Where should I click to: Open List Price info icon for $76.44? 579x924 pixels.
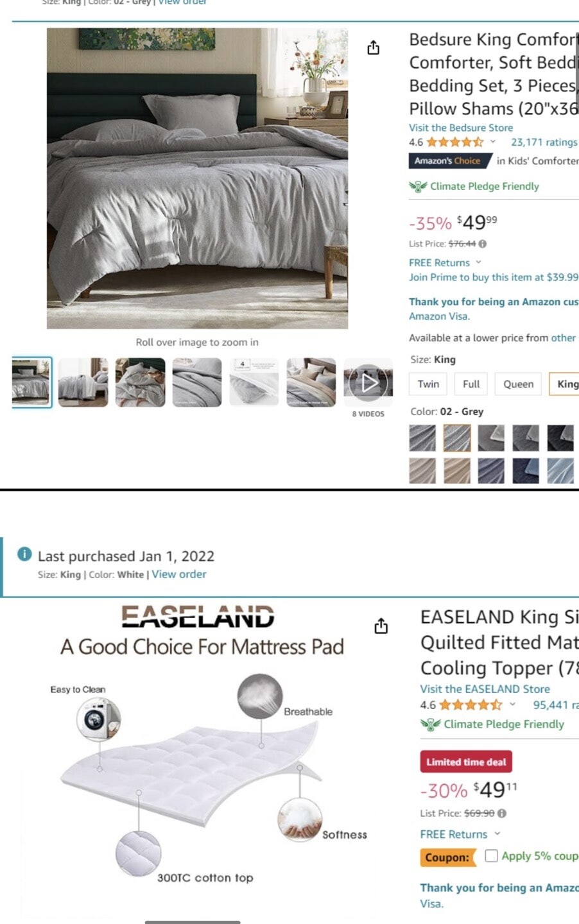(483, 244)
